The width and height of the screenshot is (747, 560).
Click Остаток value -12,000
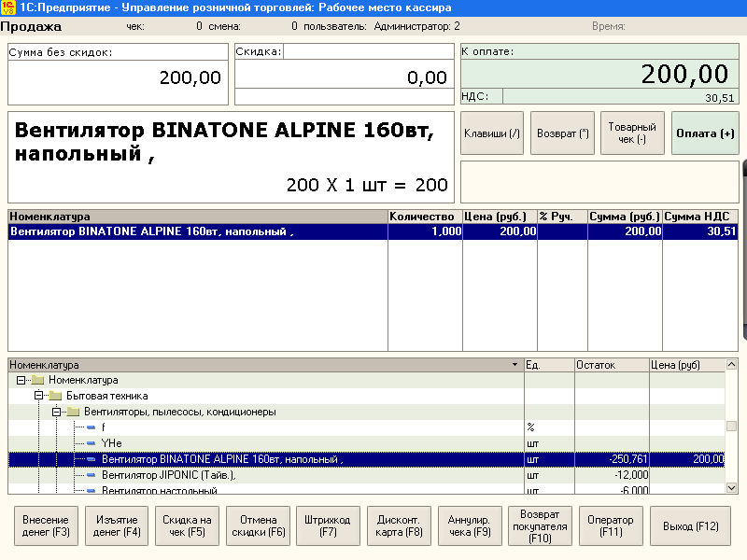click(x=631, y=475)
